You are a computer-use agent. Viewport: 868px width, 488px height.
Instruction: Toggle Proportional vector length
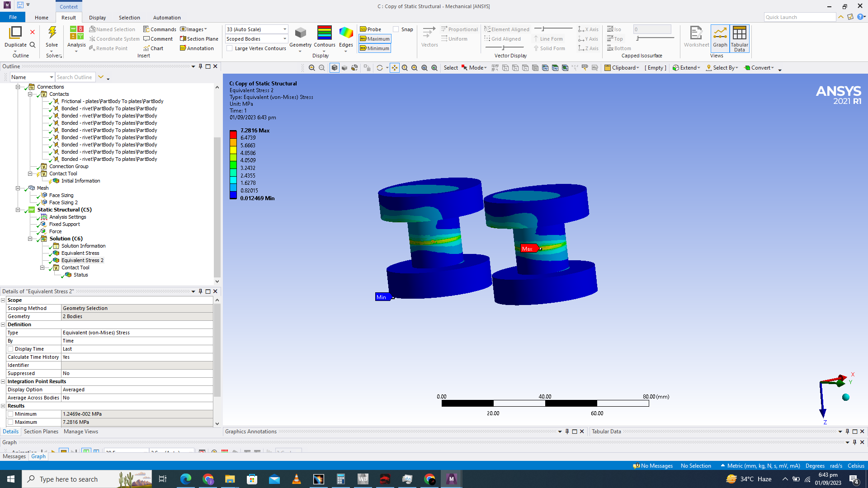(x=459, y=29)
